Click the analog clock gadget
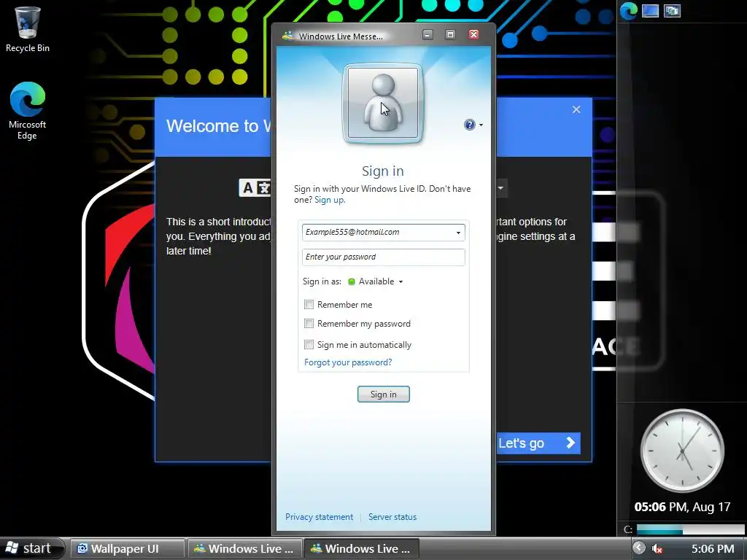This screenshot has height=560, width=747. 682,451
